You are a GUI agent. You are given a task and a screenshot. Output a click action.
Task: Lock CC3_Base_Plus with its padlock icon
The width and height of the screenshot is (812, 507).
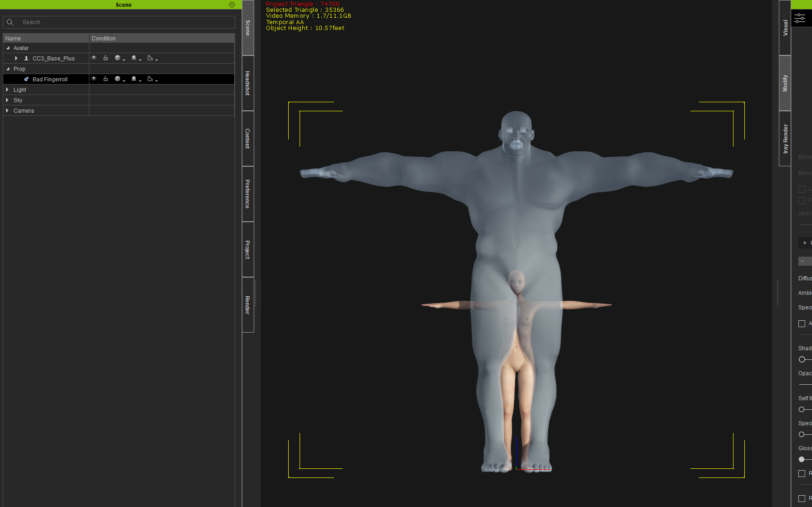click(106, 58)
